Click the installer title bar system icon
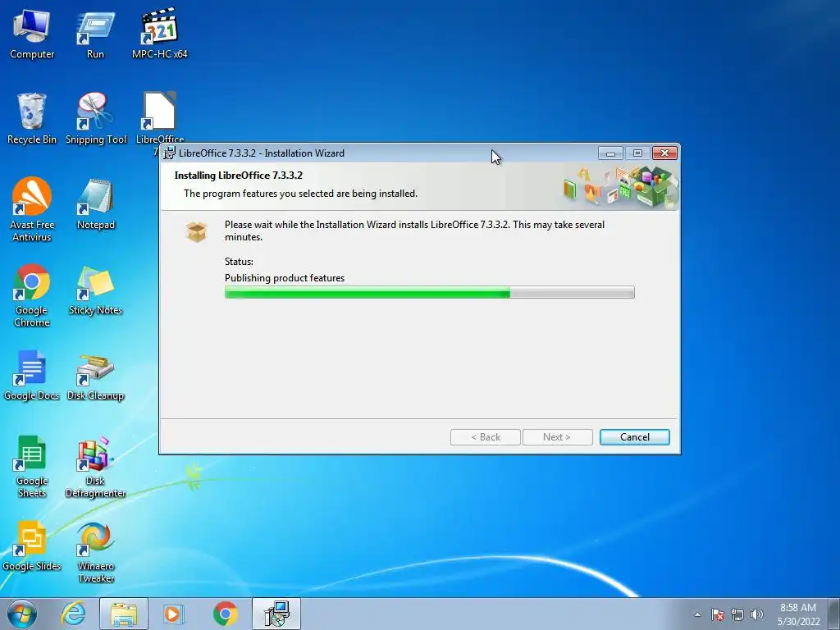Image resolution: width=840 pixels, height=630 pixels. (169, 153)
